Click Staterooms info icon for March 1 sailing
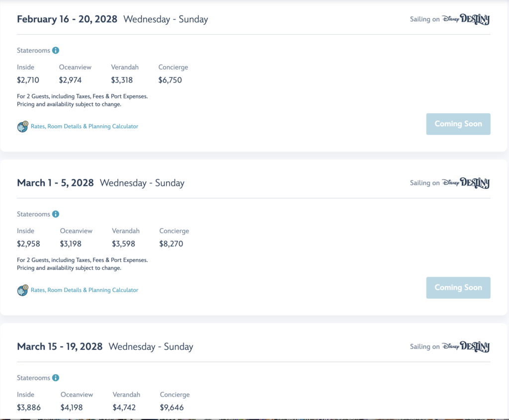Viewport: 509px width, 420px height. [x=56, y=214]
